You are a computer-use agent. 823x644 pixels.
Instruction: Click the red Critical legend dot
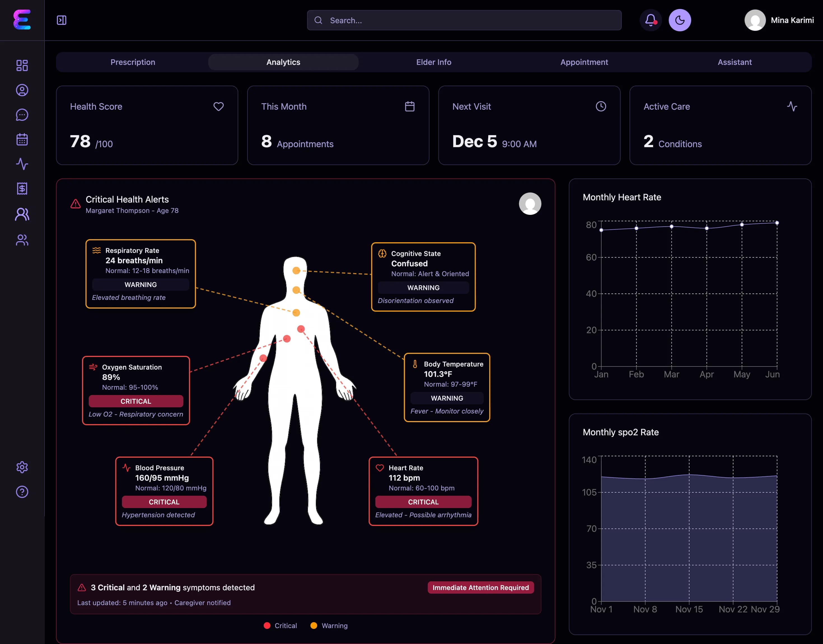click(267, 626)
